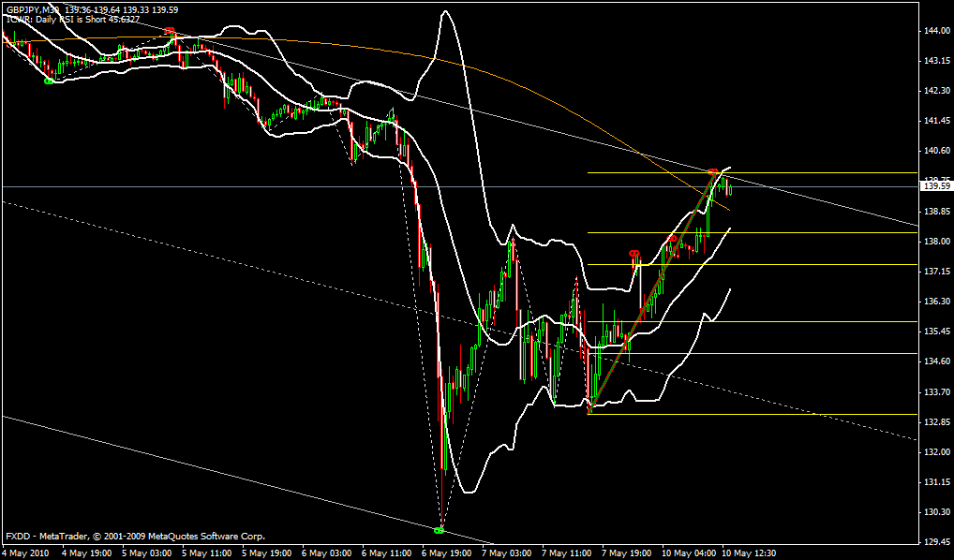Select the tall white indicator spike peak
This screenshot has height=560, width=954.
pyautogui.click(x=445, y=12)
